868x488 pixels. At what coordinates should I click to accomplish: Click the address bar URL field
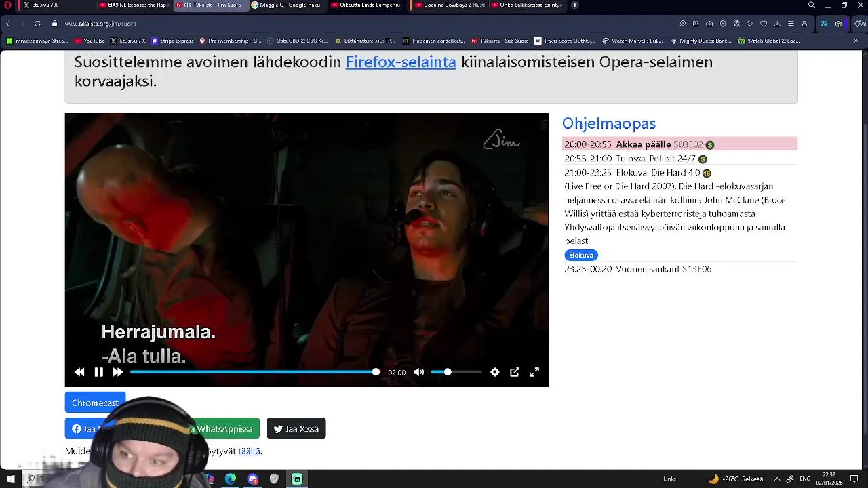pyautogui.click(x=366, y=24)
